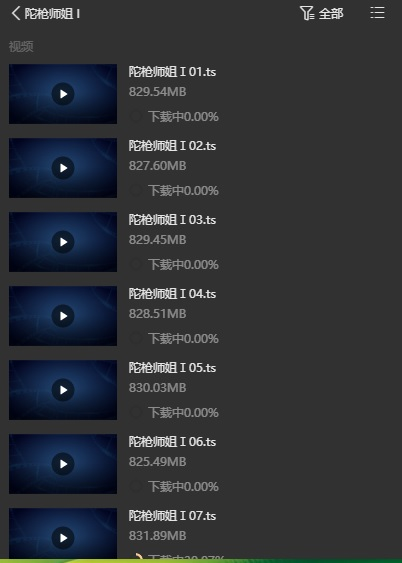
Task: Play 陀枪师姐 I 06.ts video
Action: 63,464
